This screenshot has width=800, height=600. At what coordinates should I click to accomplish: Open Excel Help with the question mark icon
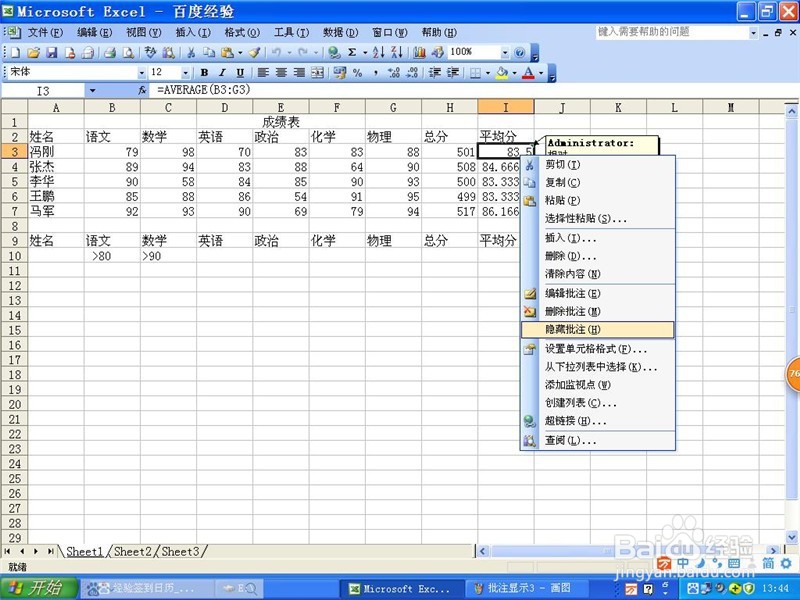click(519, 53)
